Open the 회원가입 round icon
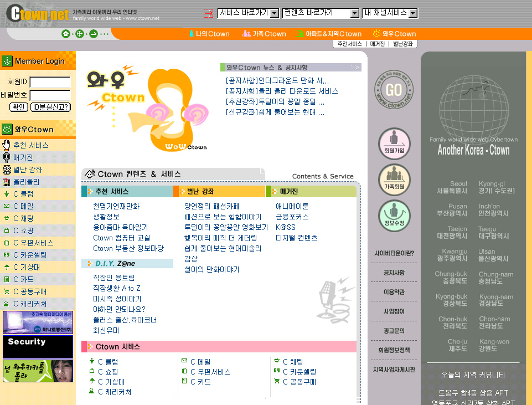This screenshot has height=405, width=532. (394, 143)
